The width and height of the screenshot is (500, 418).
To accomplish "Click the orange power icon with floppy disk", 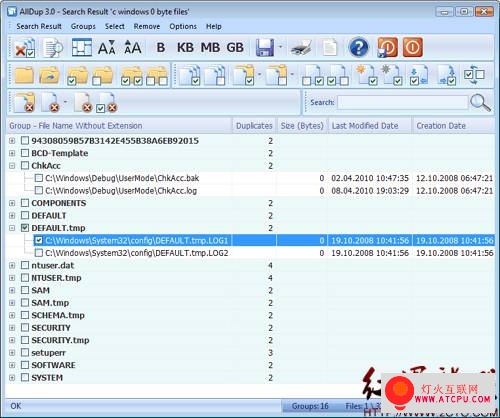I will pos(387,47).
